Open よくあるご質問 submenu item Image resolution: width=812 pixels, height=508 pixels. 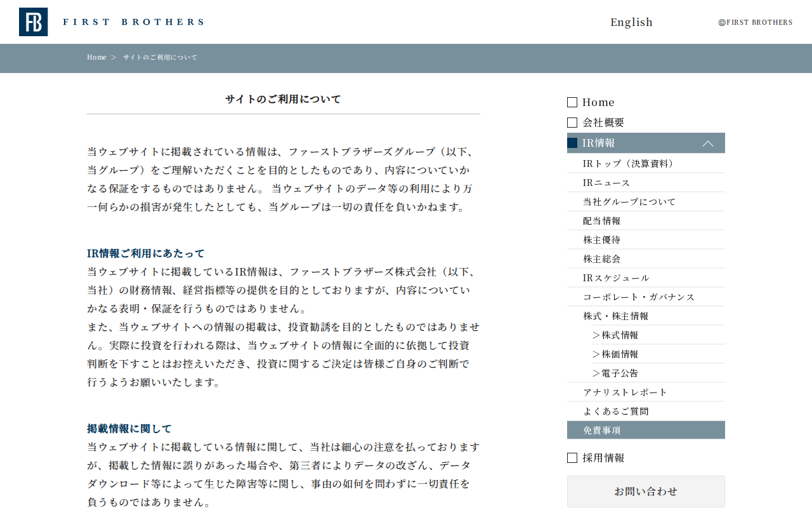(x=646, y=411)
